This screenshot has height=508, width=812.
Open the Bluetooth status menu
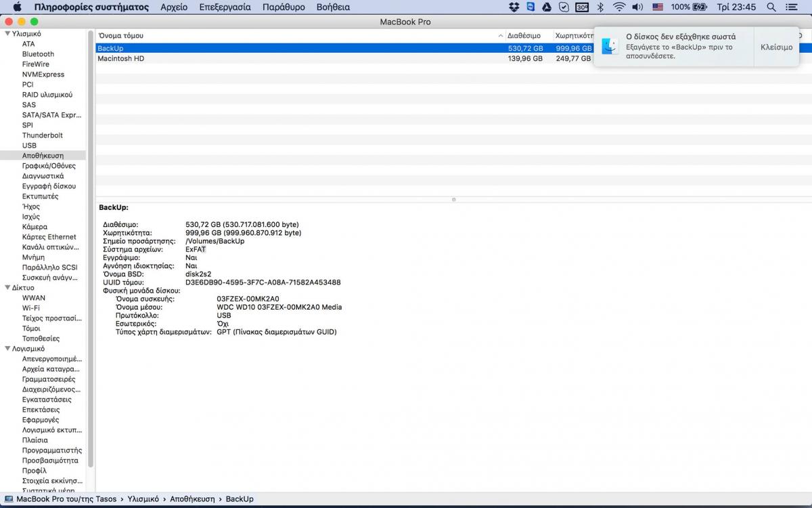click(x=600, y=7)
